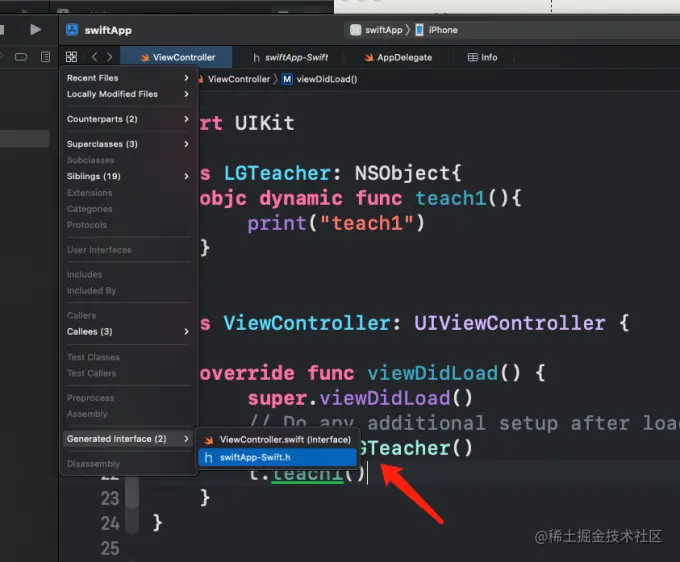Image resolution: width=680 pixels, height=562 pixels.
Task: Click the NSObject superclass in code
Action: tap(403, 173)
